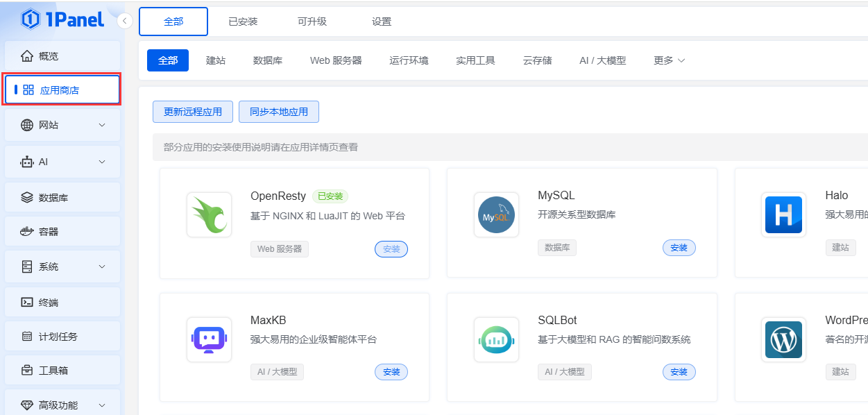Click the Halo app logo
The height and width of the screenshot is (415, 868).
783,214
